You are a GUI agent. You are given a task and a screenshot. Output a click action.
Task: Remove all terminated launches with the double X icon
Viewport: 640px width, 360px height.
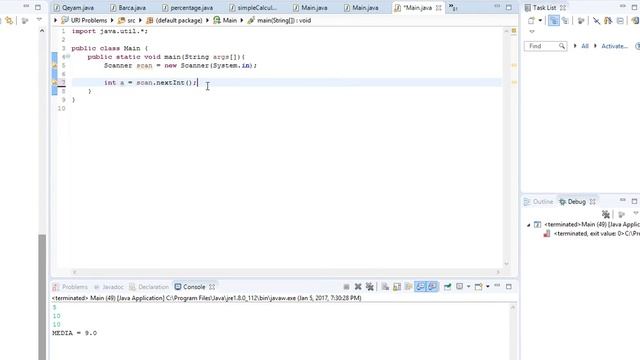pos(370,287)
